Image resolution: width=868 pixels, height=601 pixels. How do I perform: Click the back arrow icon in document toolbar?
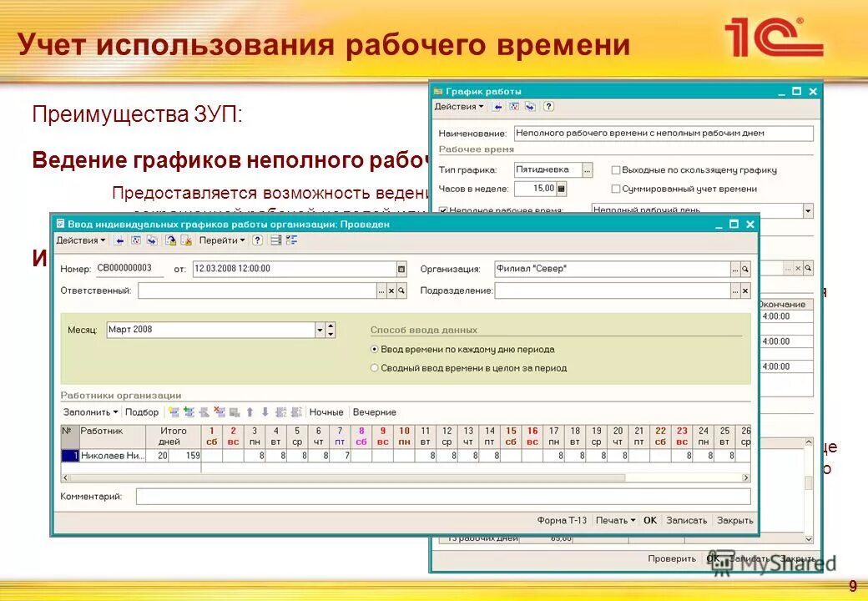(x=119, y=240)
